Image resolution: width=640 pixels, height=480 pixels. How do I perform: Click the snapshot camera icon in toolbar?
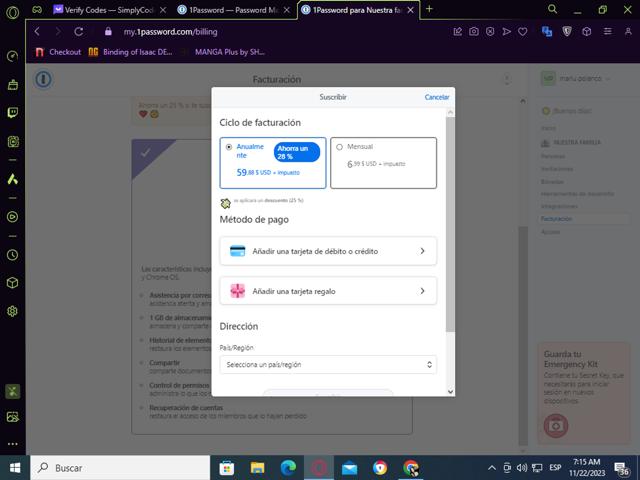click(474, 31)
